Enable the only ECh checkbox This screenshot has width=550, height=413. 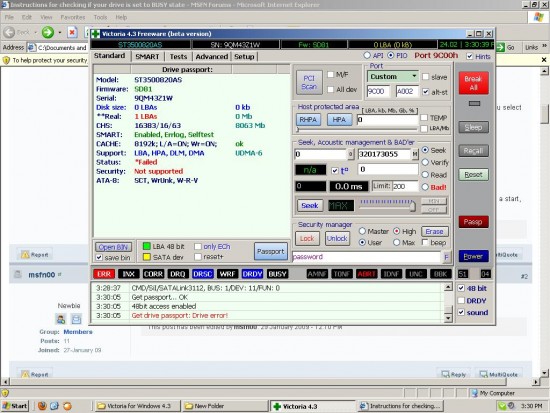point(198,247)
